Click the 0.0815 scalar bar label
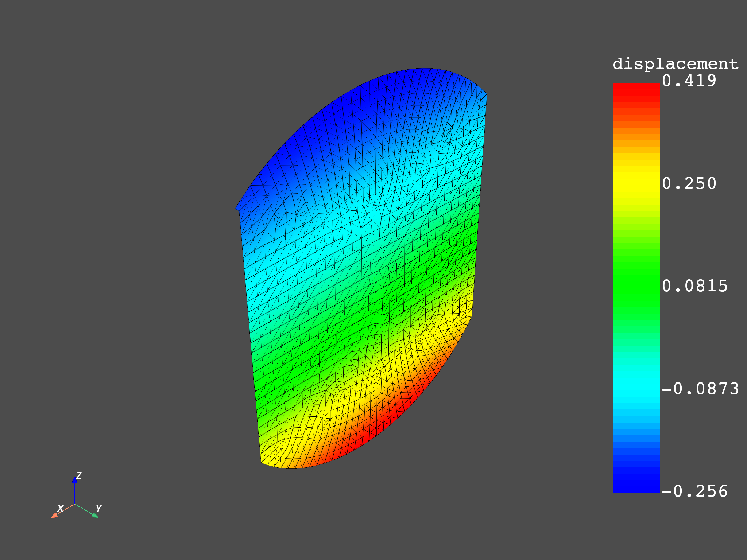This screenshot has height=560, width=747. click(695, 286)
